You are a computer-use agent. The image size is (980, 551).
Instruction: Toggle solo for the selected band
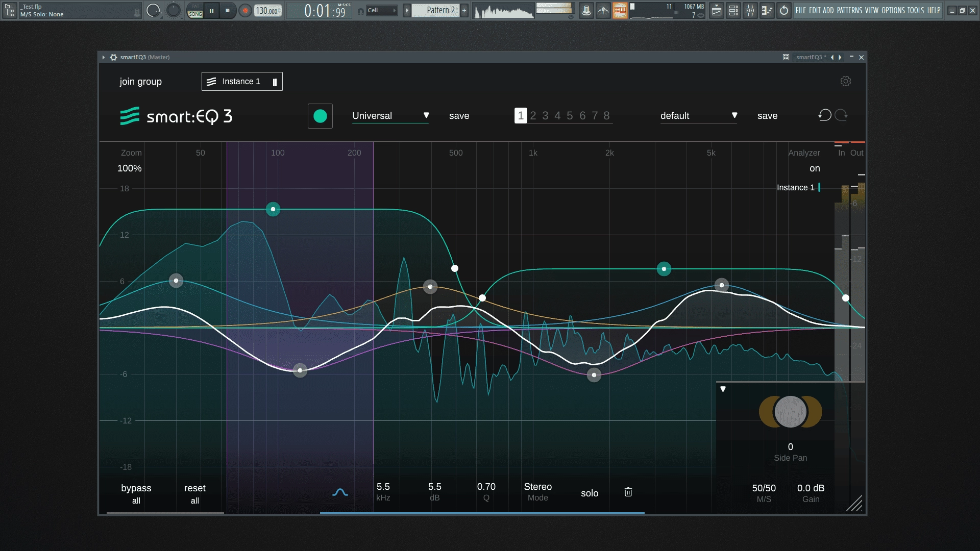[590, 493]
